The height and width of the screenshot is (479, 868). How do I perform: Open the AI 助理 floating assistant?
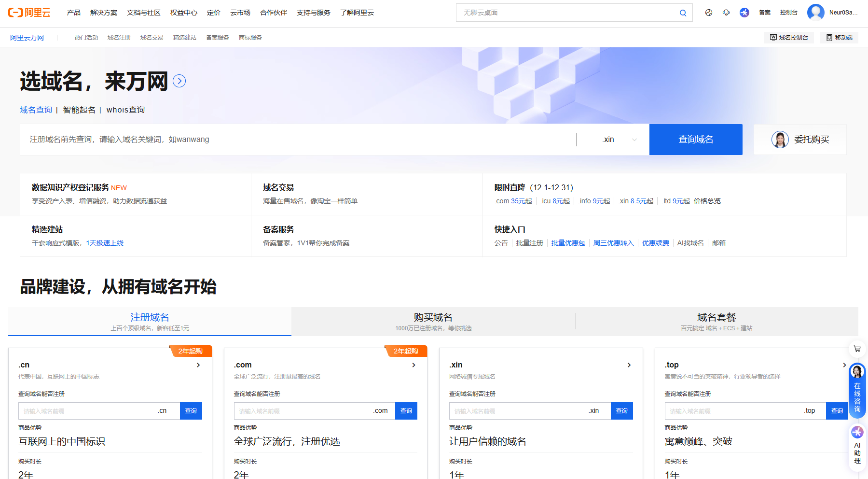point(857,445)
